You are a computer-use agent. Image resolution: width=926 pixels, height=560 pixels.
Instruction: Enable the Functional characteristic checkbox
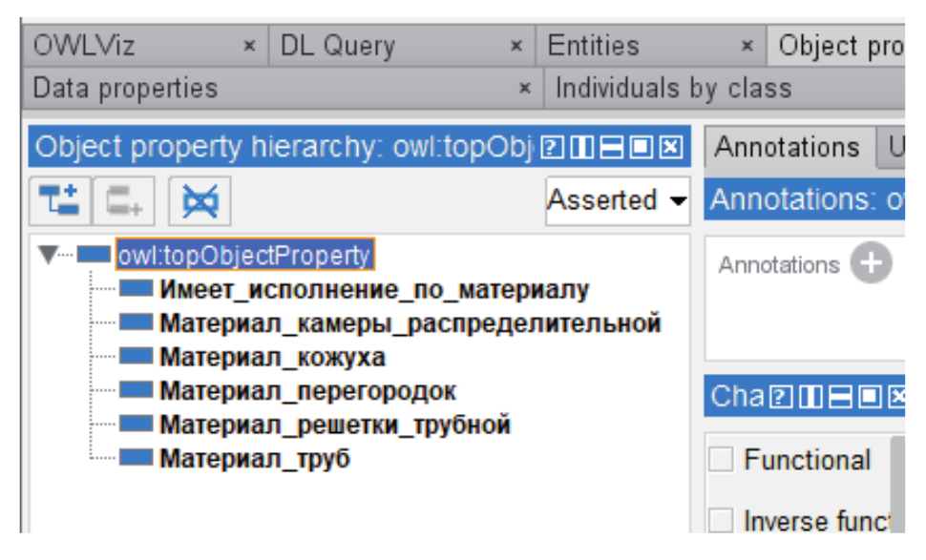tap(722, 460)
